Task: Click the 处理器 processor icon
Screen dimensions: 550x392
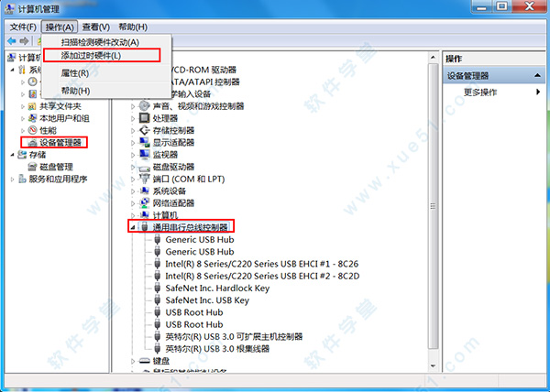Action: pos(145,118)
